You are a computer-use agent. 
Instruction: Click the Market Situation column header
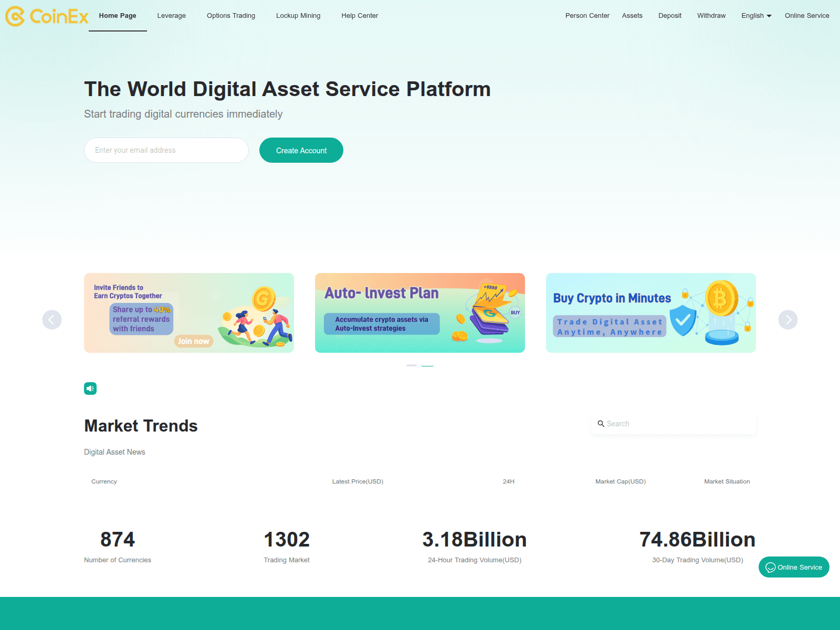click(x=727, y=481)
